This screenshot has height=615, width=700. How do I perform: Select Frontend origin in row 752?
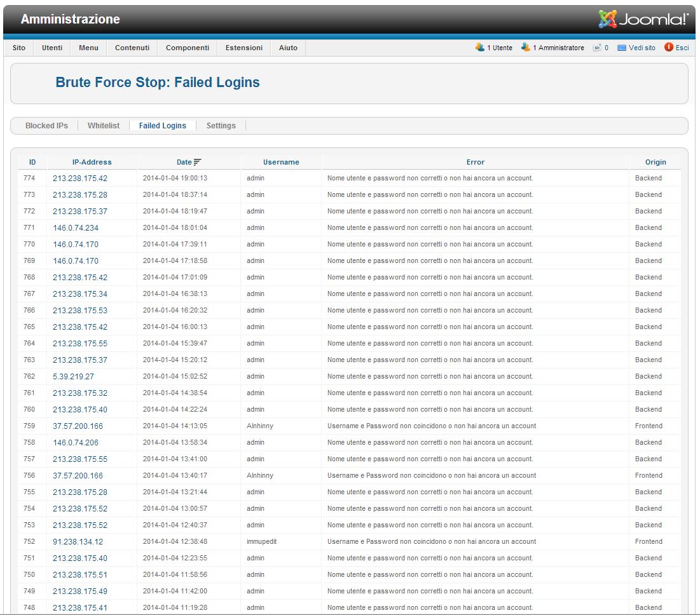click(649, 541)
